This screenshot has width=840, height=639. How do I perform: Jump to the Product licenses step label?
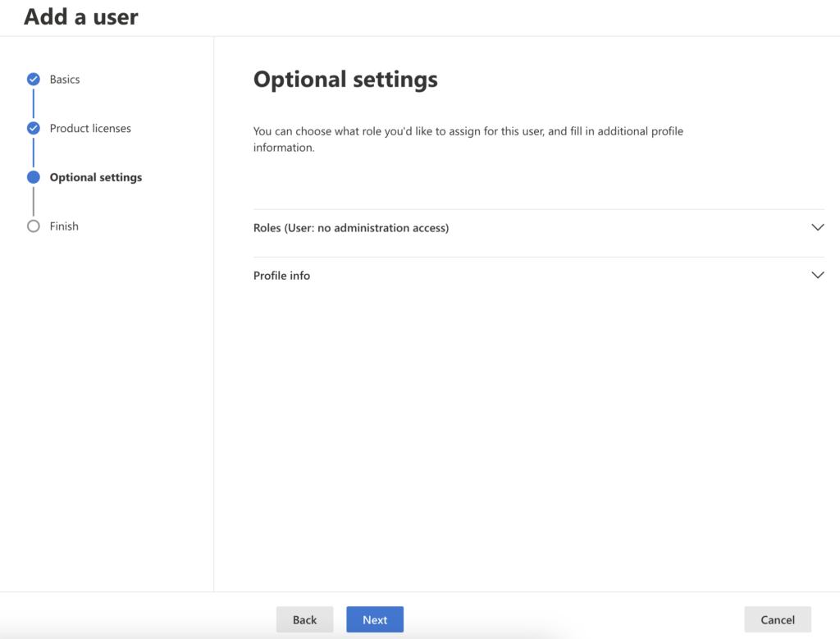90,128
